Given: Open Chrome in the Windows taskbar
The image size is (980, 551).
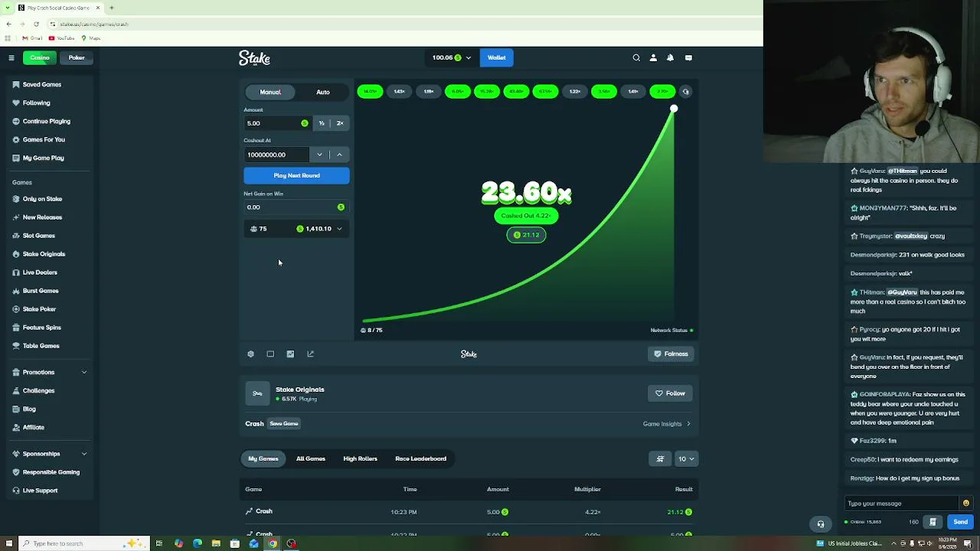Looking at the screenshot, I should tap(273, 543).
